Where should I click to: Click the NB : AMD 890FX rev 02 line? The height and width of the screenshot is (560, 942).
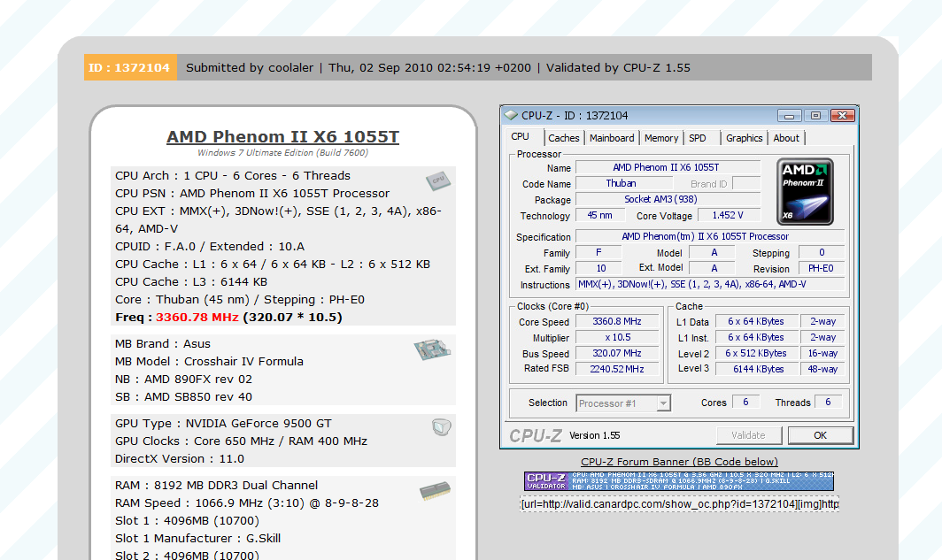tap(183, 380)
